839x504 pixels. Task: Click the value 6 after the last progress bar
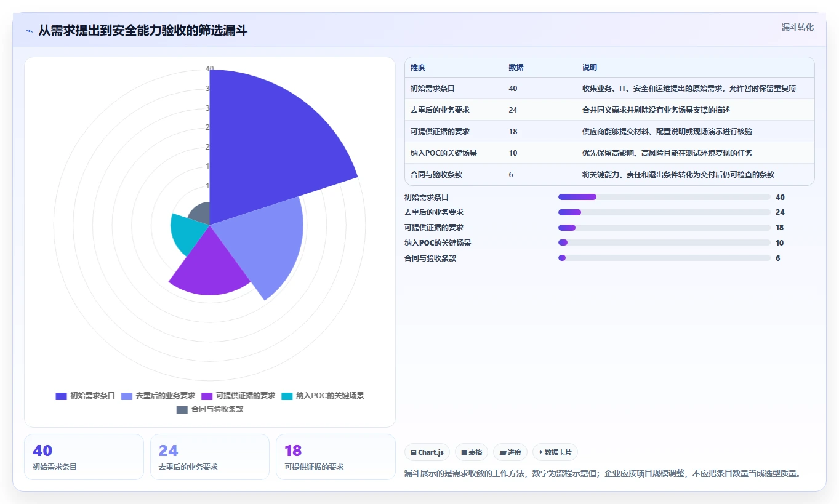tap(778, 258)
